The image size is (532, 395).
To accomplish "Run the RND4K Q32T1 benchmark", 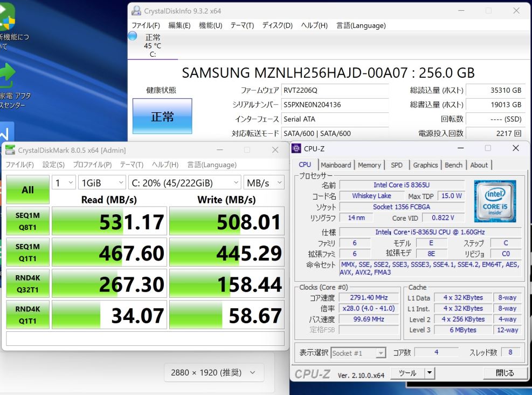I will point(28,284).
